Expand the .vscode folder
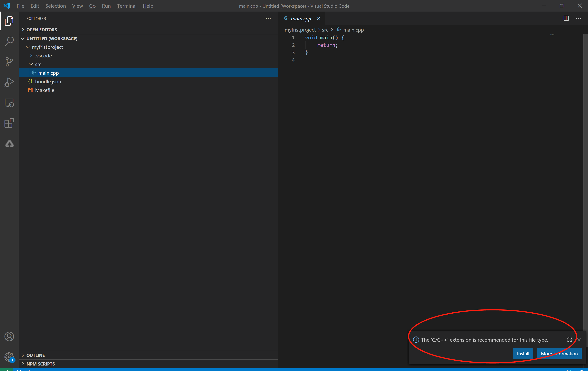588x371 pixels. (x=43, y=56)
